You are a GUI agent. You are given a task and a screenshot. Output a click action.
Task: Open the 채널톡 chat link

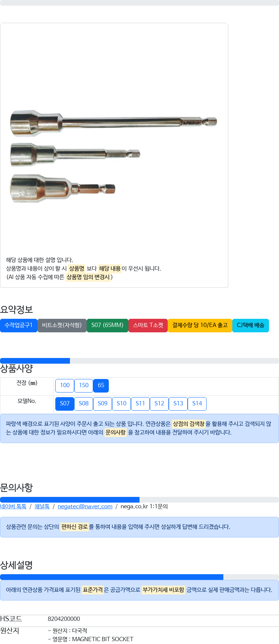[42, 507]
